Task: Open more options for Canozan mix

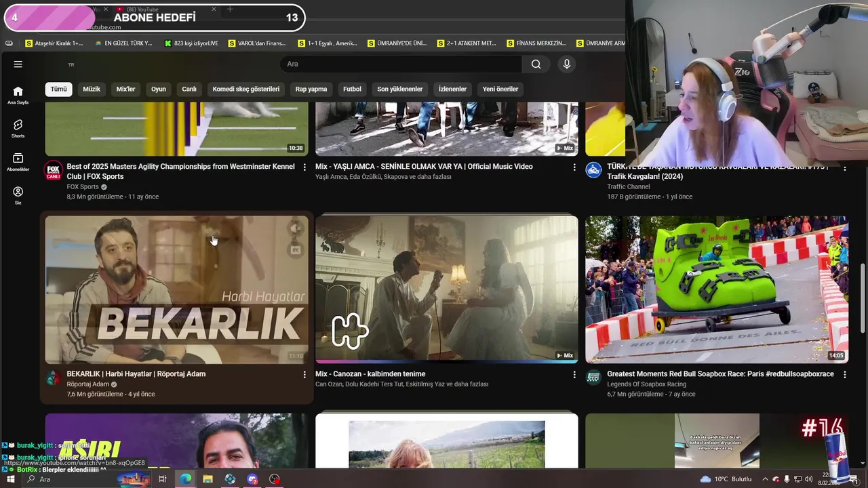Action: point(574,374)
